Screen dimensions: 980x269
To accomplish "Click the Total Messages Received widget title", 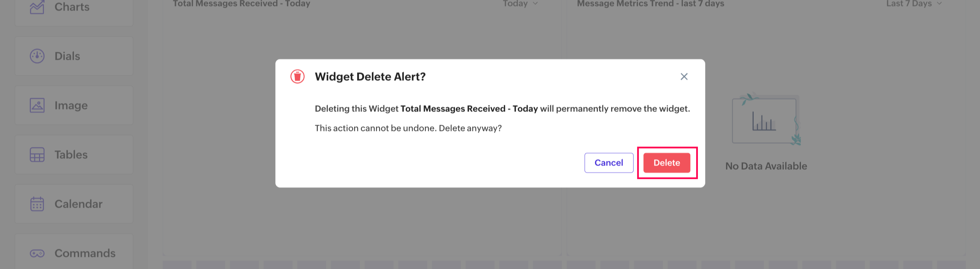I will [241, 4].
